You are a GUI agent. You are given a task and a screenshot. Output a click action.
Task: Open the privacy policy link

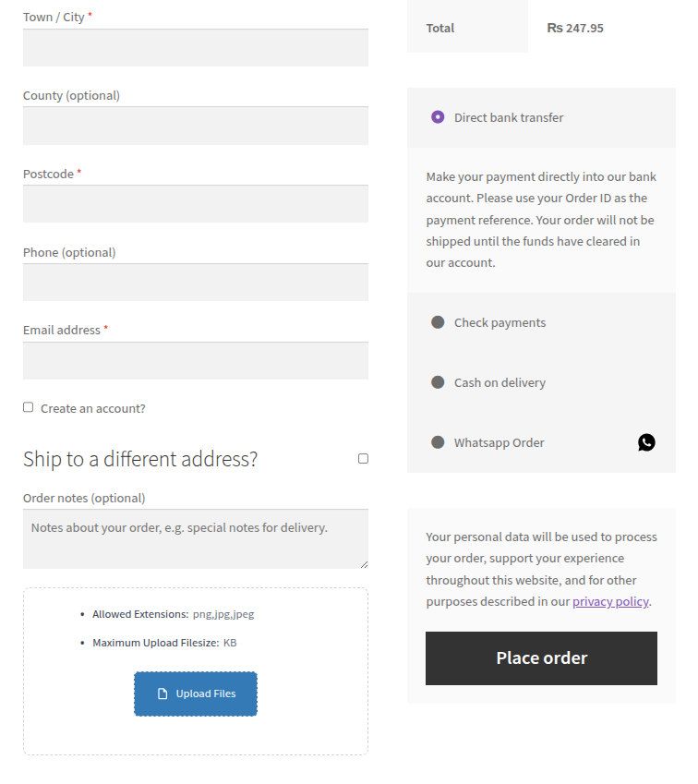tap(610, 601)
